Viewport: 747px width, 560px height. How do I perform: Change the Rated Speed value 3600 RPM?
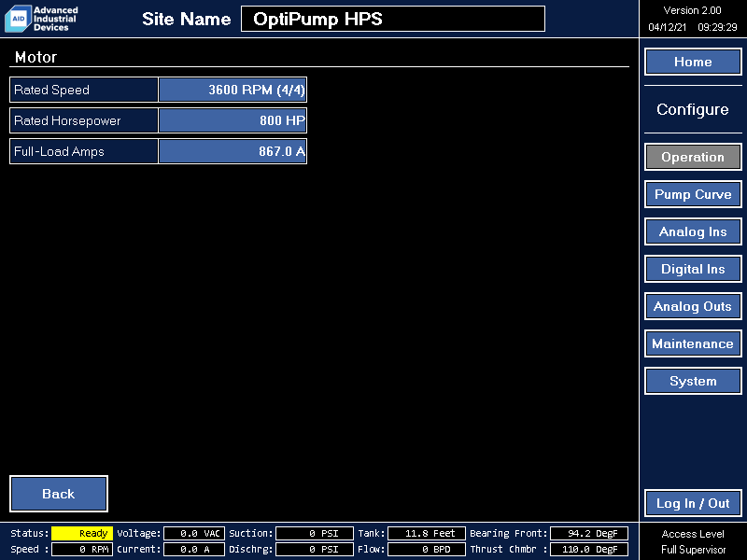[233, 90]
